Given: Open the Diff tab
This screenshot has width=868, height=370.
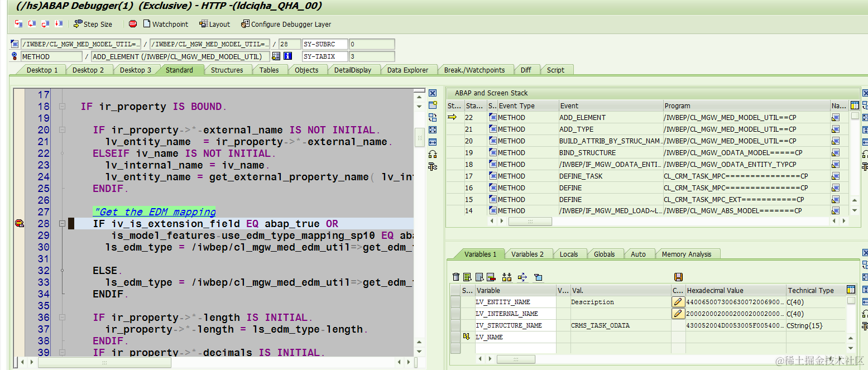Looking at the screenshot, I should coord(526,70).
